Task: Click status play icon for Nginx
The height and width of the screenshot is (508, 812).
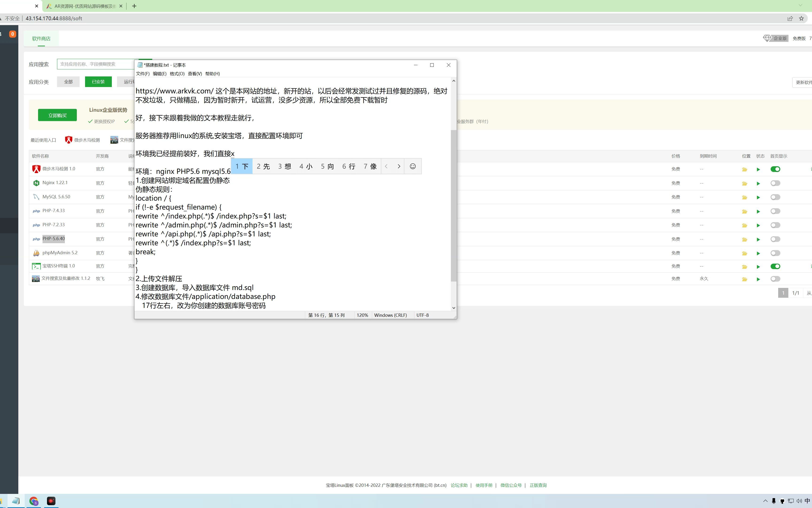Action: point(758,183)
